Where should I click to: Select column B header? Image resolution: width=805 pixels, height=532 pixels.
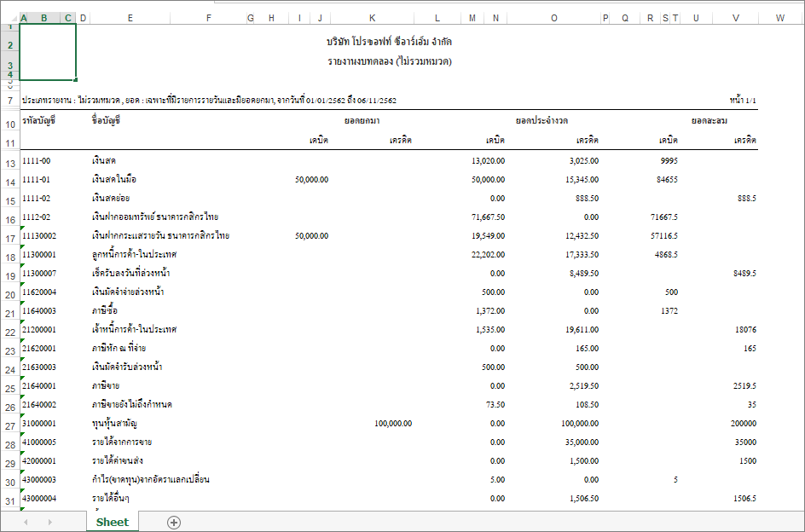pos(44,18)
